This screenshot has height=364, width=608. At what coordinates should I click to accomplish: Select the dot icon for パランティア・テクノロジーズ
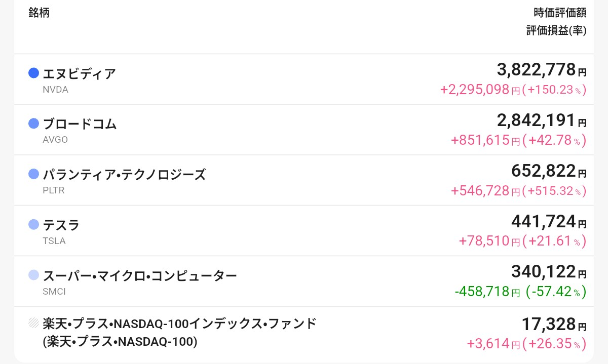[34, 174]
